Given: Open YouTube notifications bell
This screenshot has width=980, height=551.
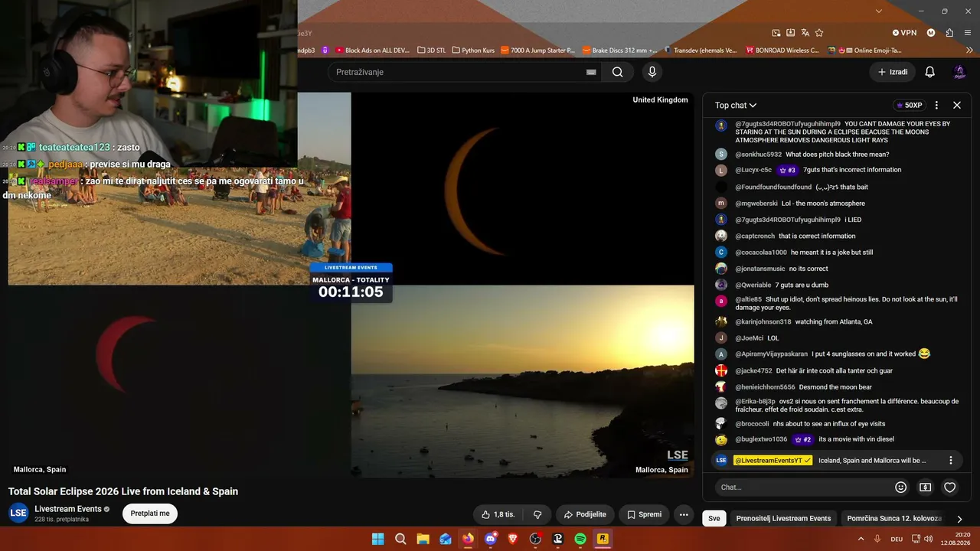Looking at the screenshot, I should (x=929, y=72).
